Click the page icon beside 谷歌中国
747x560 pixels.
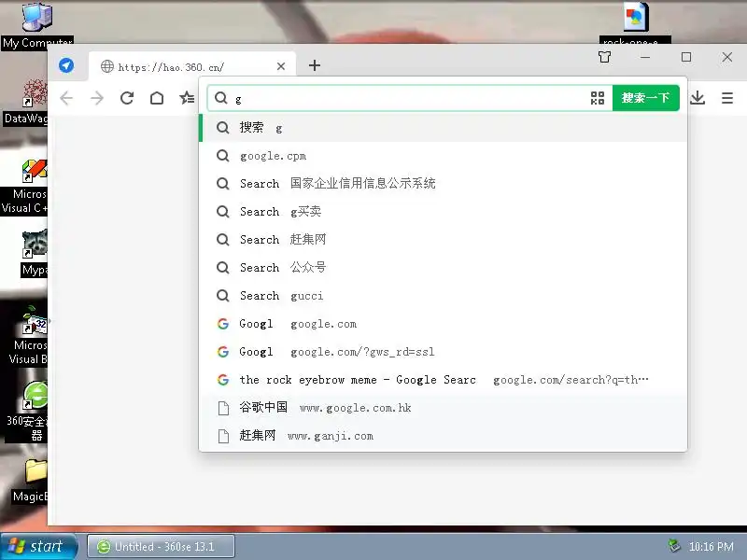223,408
